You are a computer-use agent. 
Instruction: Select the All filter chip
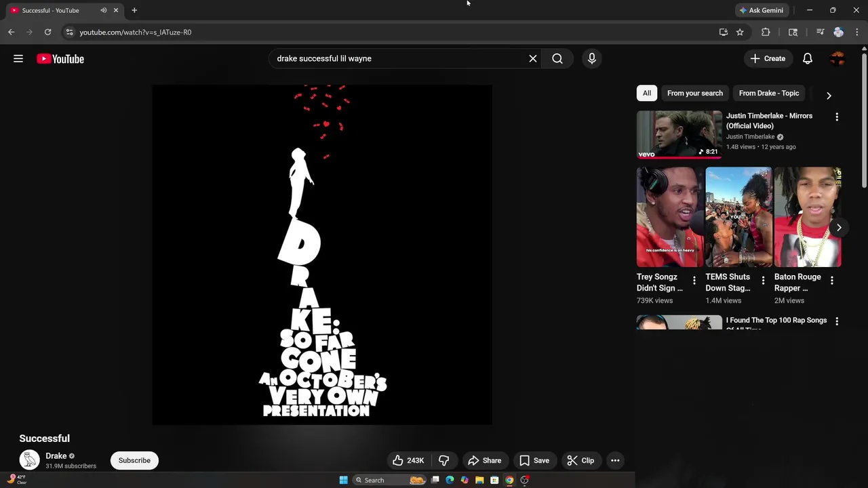(647, 93)
